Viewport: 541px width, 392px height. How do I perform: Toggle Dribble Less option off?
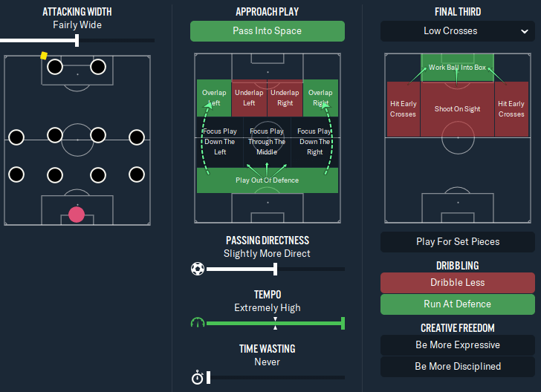point(458,283)
